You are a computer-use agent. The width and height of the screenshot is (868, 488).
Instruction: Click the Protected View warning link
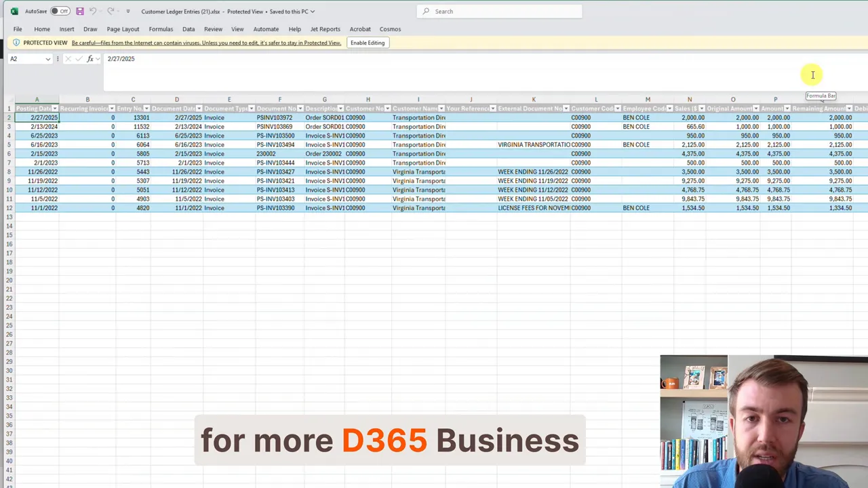(x=207, y=43)
